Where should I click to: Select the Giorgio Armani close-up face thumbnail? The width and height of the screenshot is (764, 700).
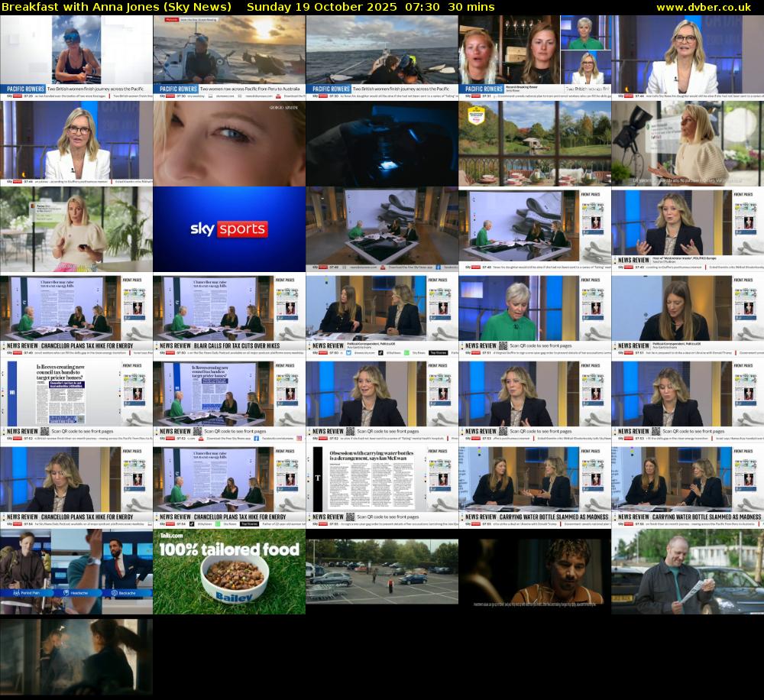tap(228, 144)
